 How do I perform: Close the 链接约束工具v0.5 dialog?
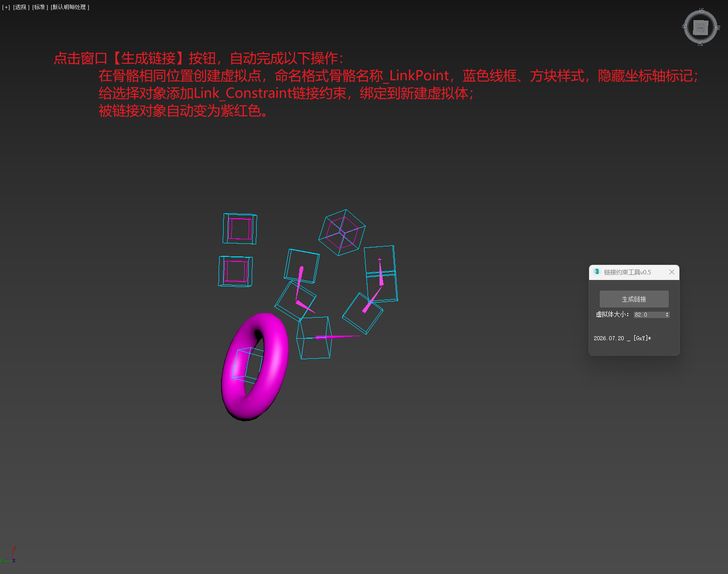[672, 272]
